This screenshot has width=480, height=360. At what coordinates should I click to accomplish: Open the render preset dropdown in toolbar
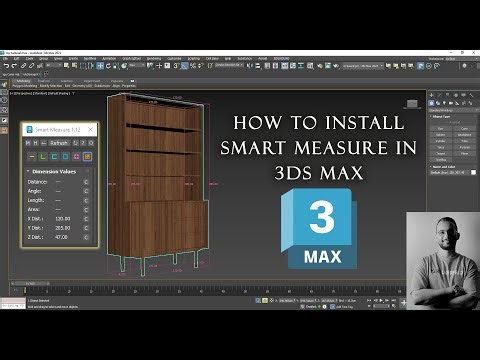click(363, 66)
